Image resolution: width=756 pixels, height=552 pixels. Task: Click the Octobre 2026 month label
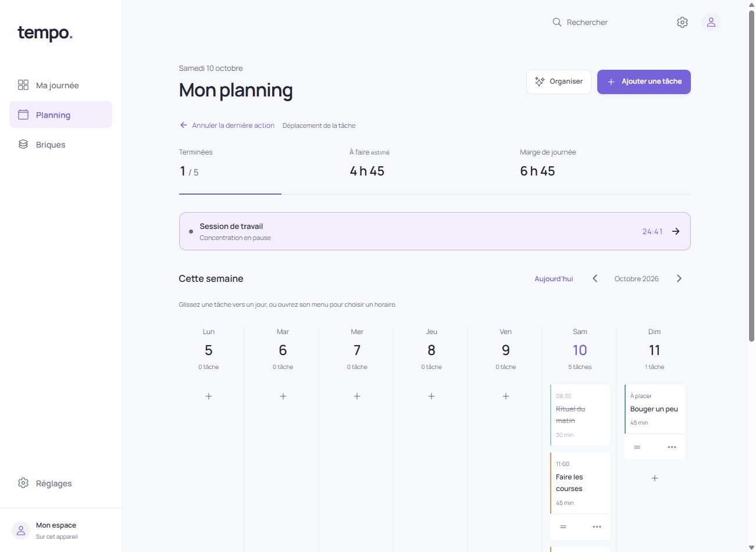pyautogui.click(x=637, y=279)
